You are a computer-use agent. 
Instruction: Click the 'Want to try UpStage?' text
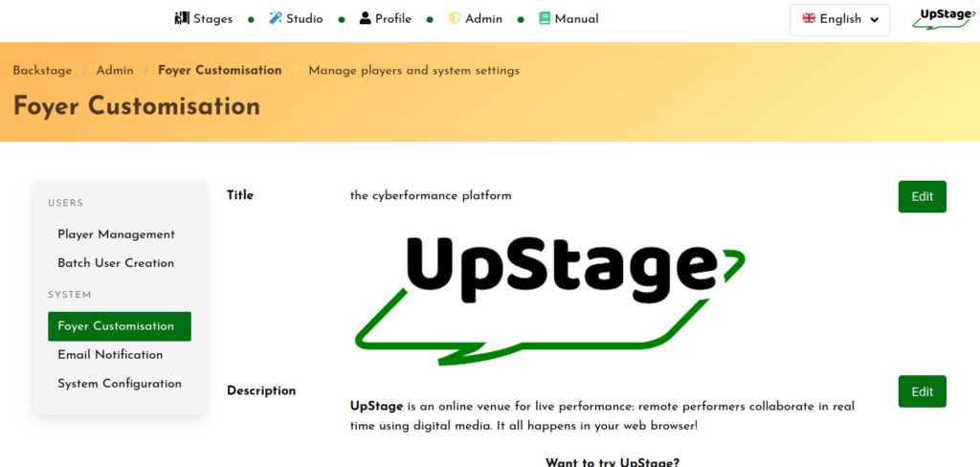612,462
